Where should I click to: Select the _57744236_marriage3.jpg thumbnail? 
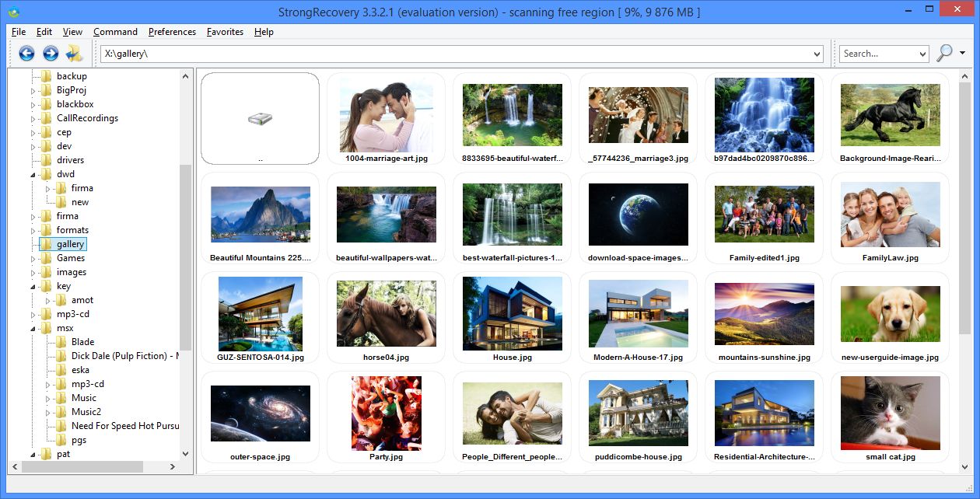(639, 119)
